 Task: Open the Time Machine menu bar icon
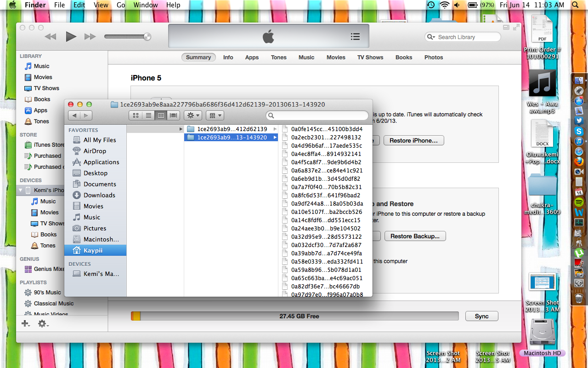point(431,5)
